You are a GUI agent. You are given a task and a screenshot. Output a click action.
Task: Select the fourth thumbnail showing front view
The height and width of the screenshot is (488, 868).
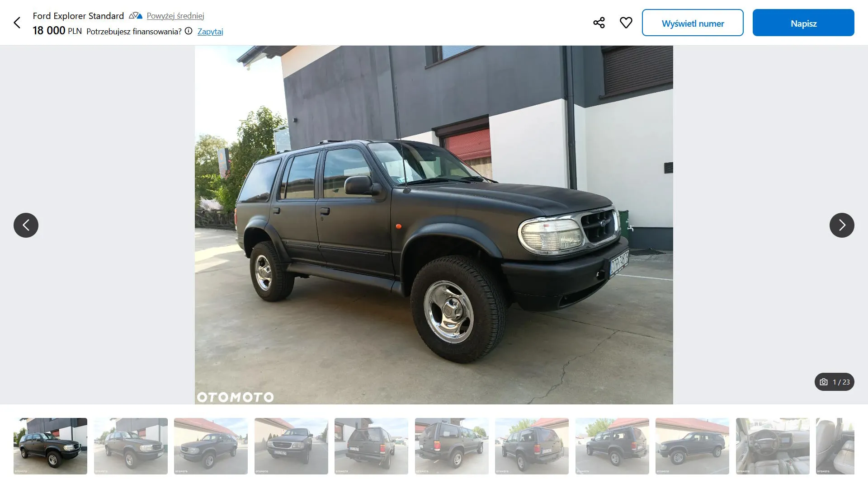(x=291, y=446)
